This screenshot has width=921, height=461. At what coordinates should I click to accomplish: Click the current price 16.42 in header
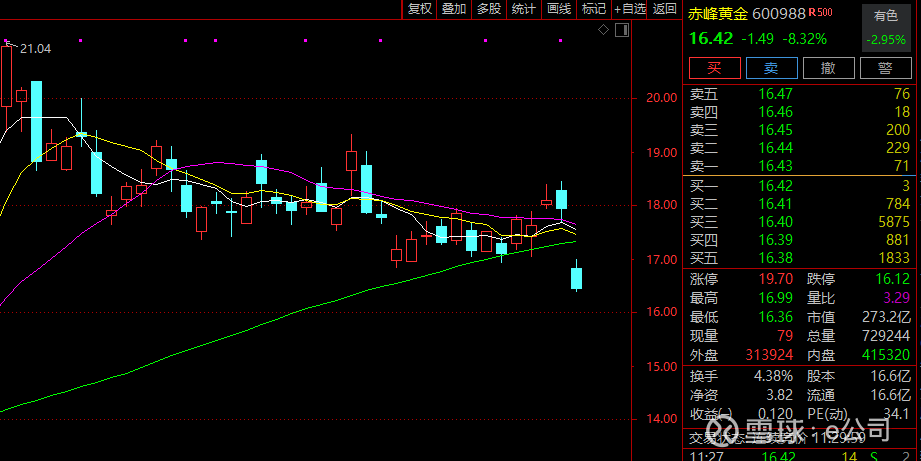pyautogui.click(x=711, y=39)
